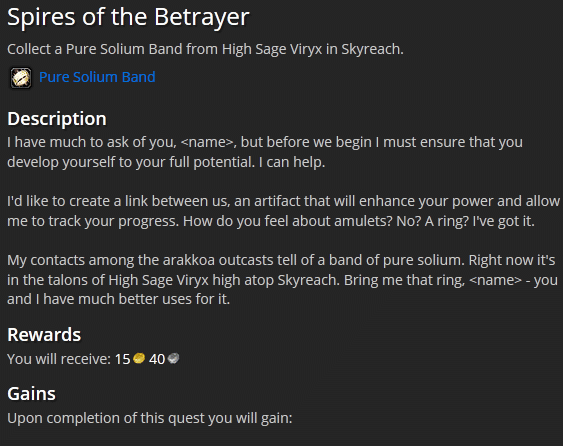Screen dimensions: 563x446
Task: Click the 40 silver reward amount
Action: (x=157, y=359)
